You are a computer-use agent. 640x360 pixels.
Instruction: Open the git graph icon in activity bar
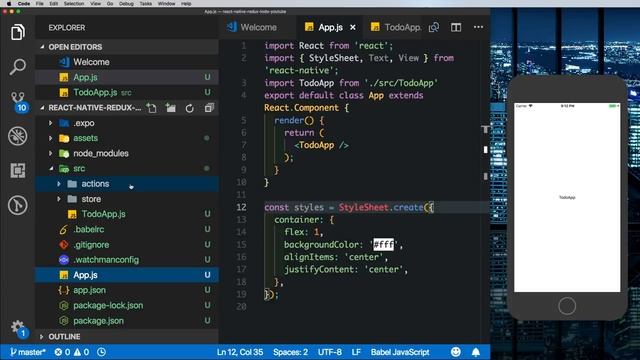tap(18, 205)
